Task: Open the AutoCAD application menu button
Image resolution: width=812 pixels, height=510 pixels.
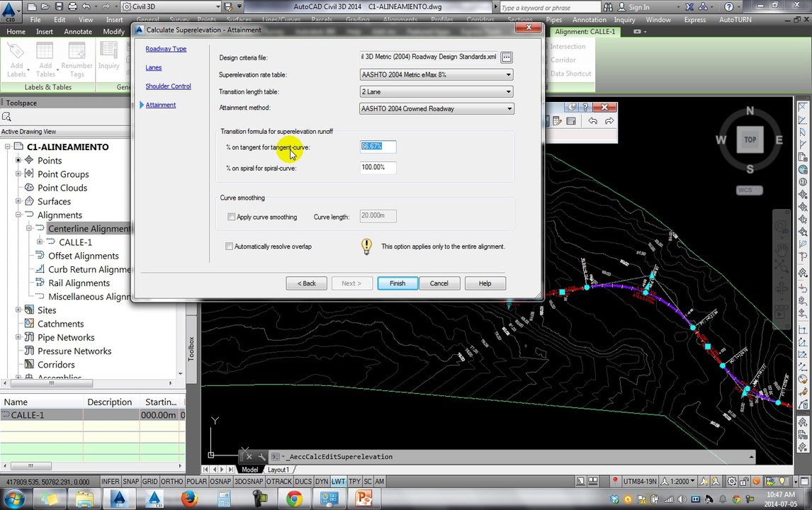Action: tap(10, 11)
